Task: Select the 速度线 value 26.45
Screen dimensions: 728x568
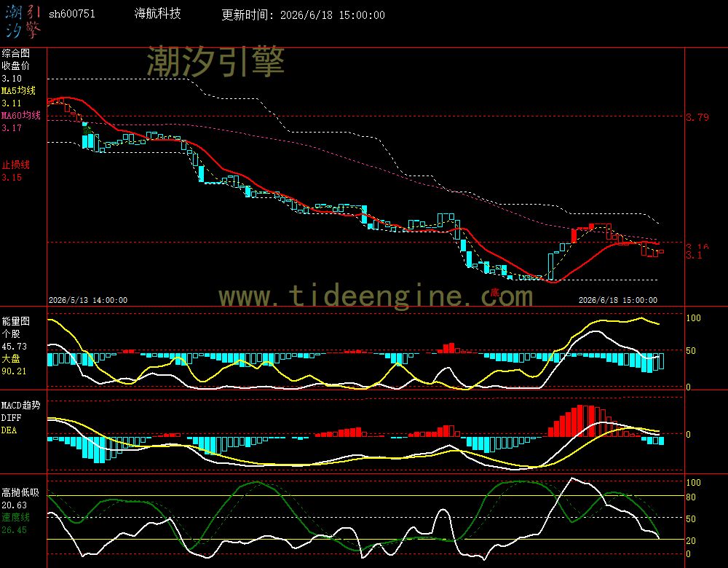Action: pos(14,530)
